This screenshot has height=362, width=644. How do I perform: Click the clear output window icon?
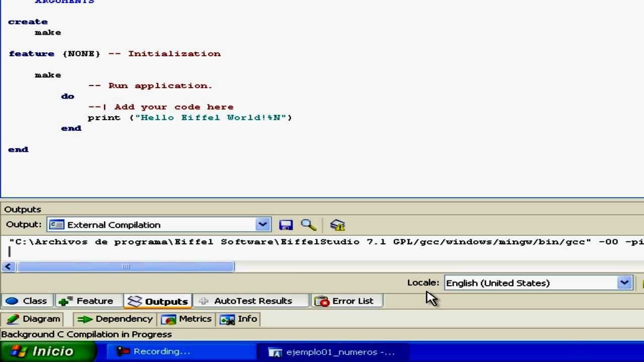[337, 225]
